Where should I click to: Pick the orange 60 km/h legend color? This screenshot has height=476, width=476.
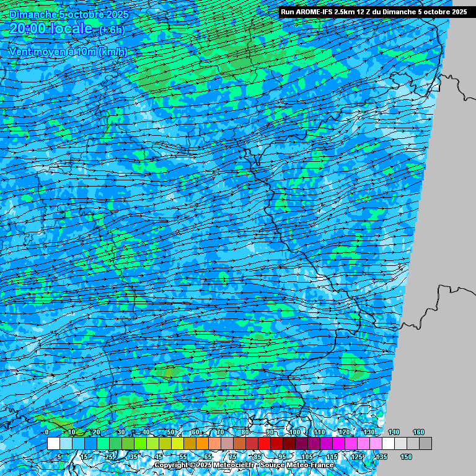pos(202,444)
